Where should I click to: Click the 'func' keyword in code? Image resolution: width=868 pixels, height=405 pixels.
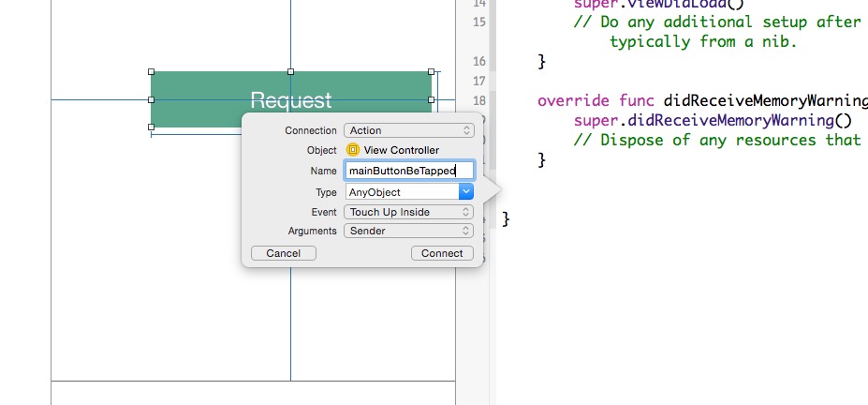point(637,101)
